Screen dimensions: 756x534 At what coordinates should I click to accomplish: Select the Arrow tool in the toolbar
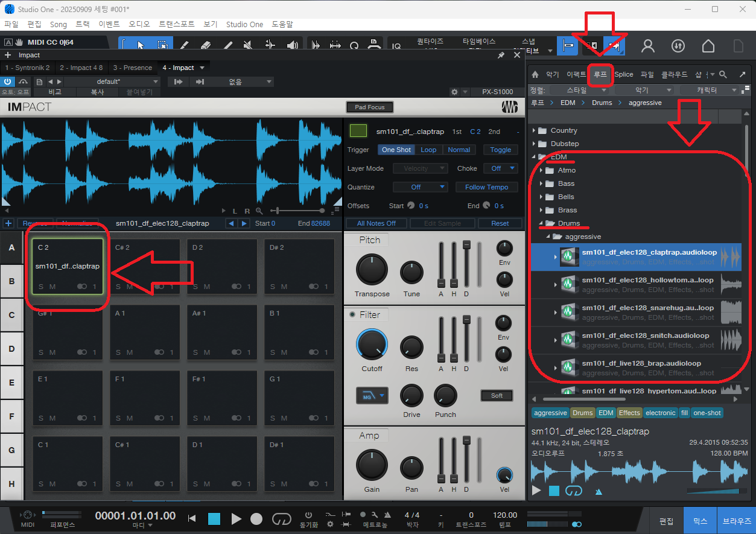tap(141, 45)
